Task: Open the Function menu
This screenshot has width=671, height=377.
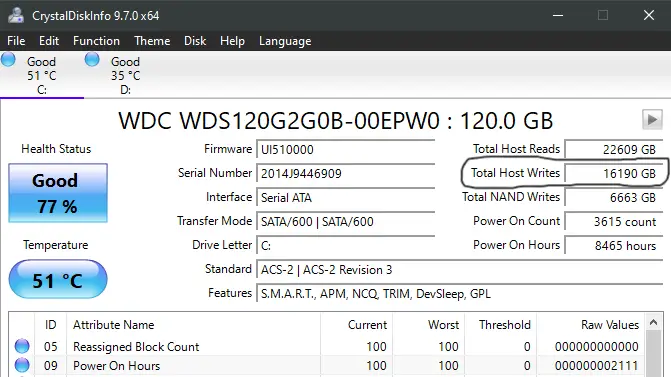Action: coord(96,41)
